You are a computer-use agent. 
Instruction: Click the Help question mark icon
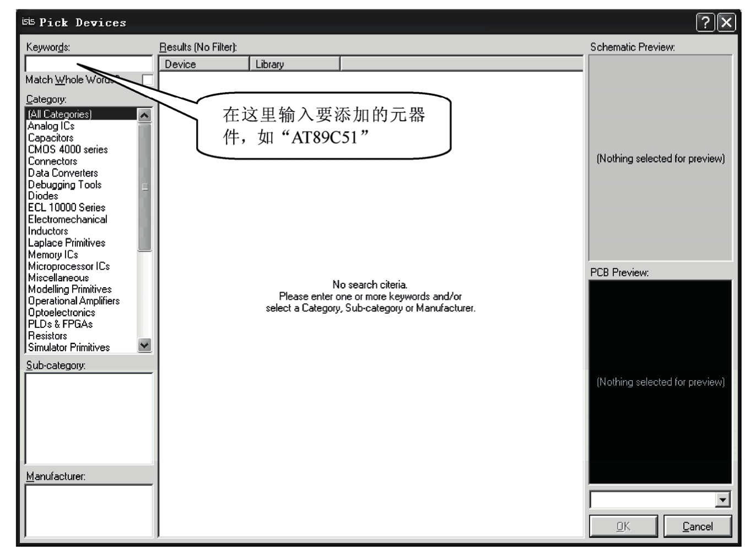(705, 23)
